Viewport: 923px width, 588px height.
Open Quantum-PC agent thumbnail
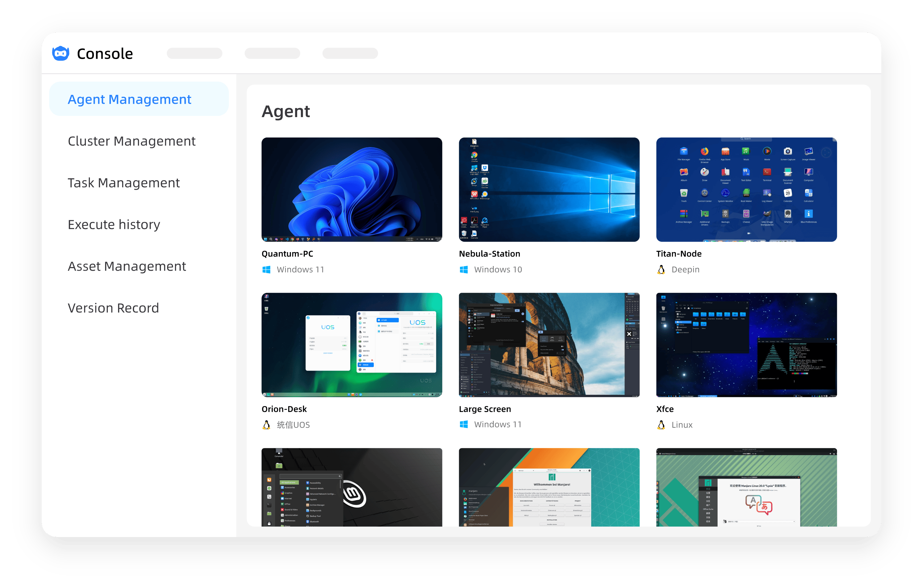(x=352, y=189)
